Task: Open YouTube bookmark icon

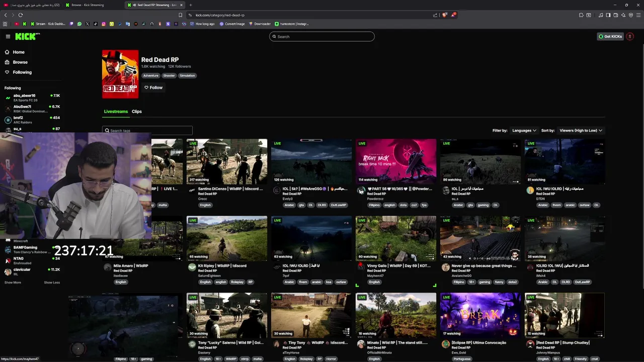Action: (17, 24)
